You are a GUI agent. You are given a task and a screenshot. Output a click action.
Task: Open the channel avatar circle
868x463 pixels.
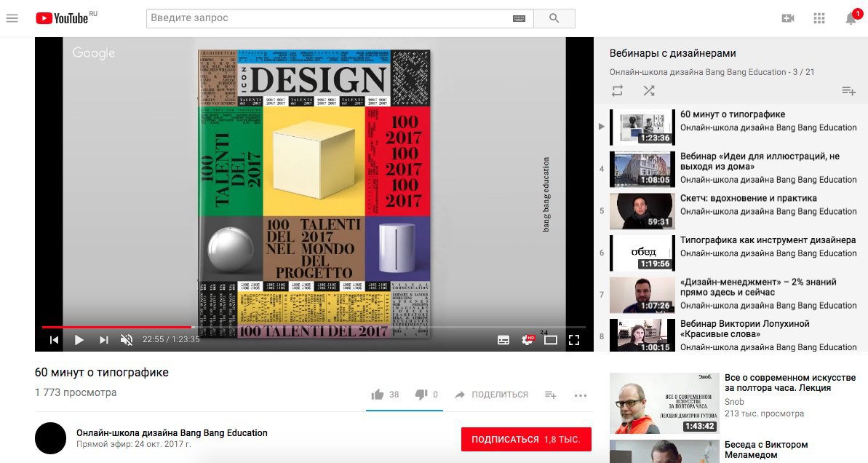50,438
